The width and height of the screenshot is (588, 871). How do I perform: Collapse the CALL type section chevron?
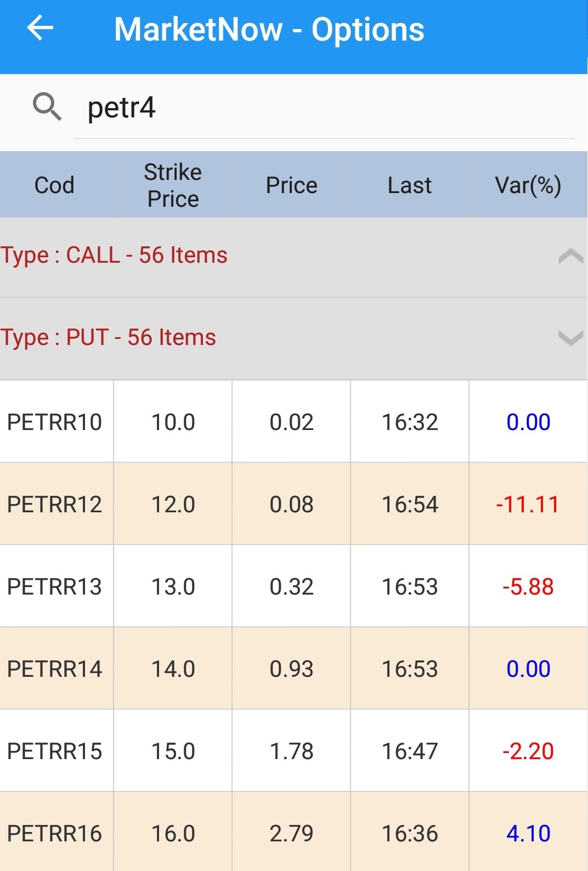[x=570, y=256]
